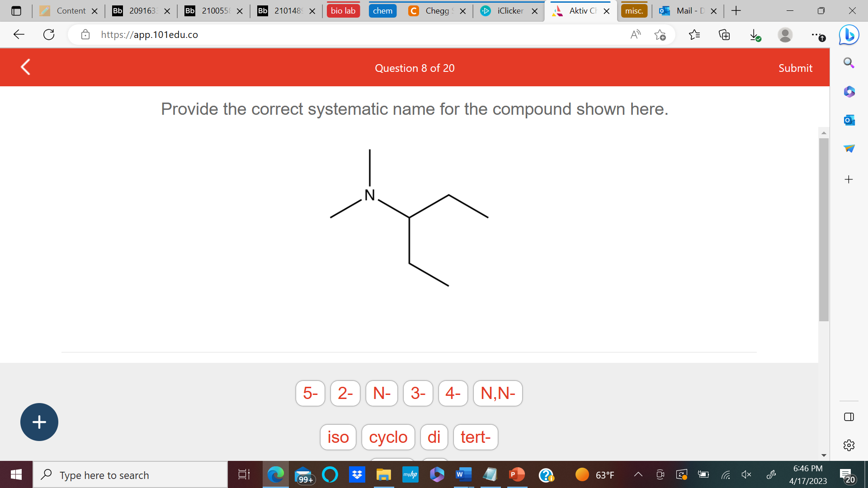Click the address bar URL field
The image size is (868, 488).
149,34
